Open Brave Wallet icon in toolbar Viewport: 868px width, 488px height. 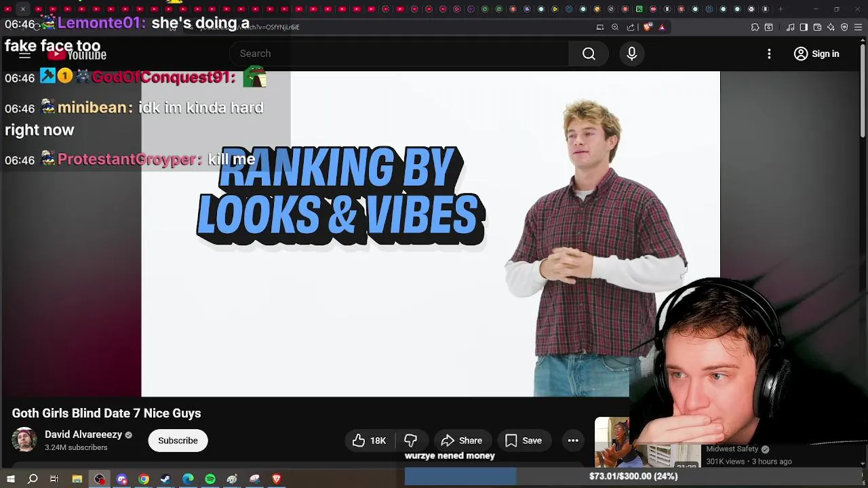(817, 27)
